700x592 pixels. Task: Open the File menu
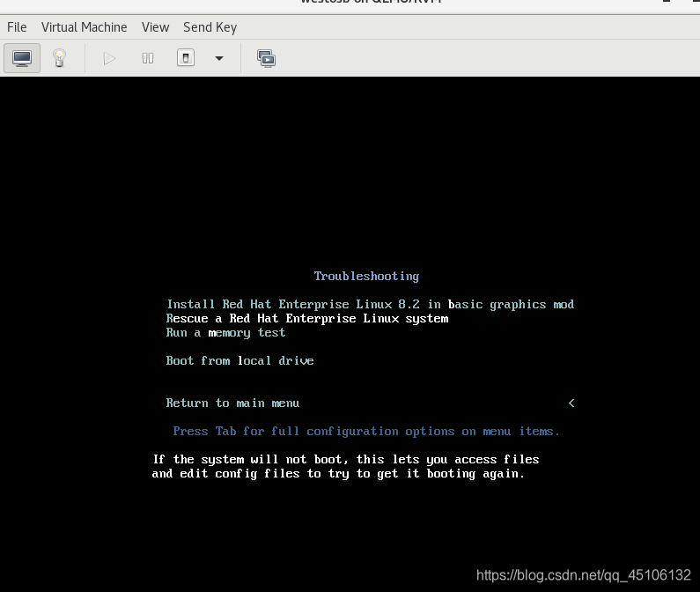coord(17,27)
